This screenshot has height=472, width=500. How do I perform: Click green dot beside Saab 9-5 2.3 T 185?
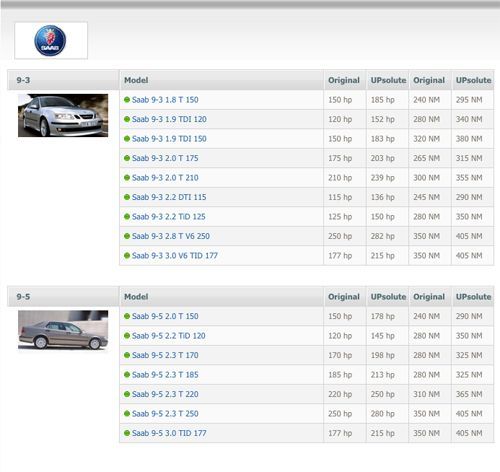127,375
